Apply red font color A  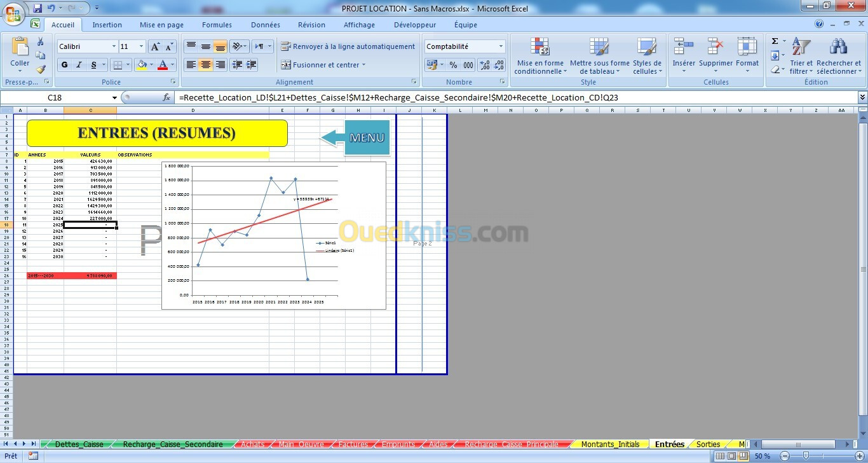163,65
